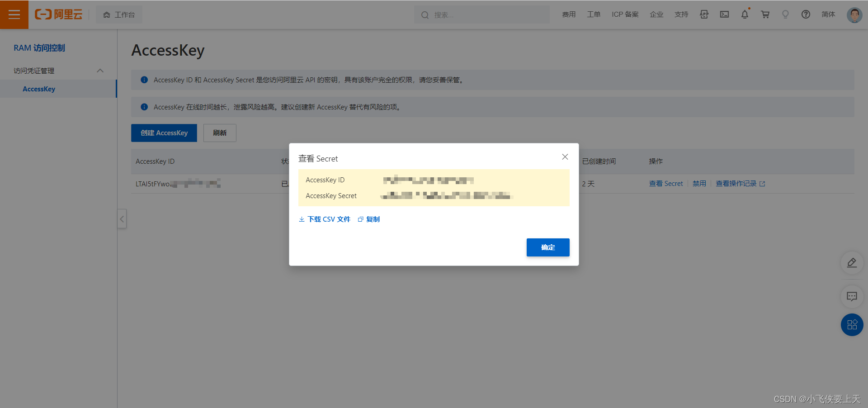Open the blue apps grid floating button

pos(852,325)
